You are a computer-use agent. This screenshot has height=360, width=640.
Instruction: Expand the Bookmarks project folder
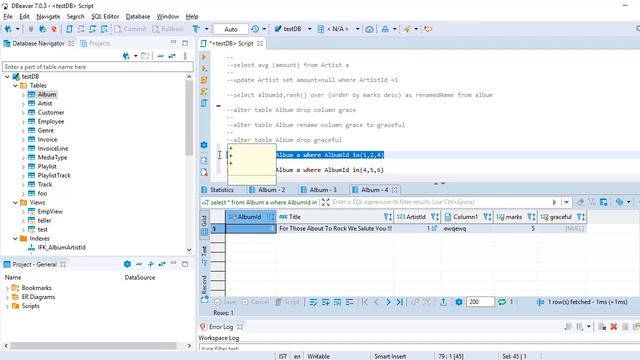(x=7, y=288)
